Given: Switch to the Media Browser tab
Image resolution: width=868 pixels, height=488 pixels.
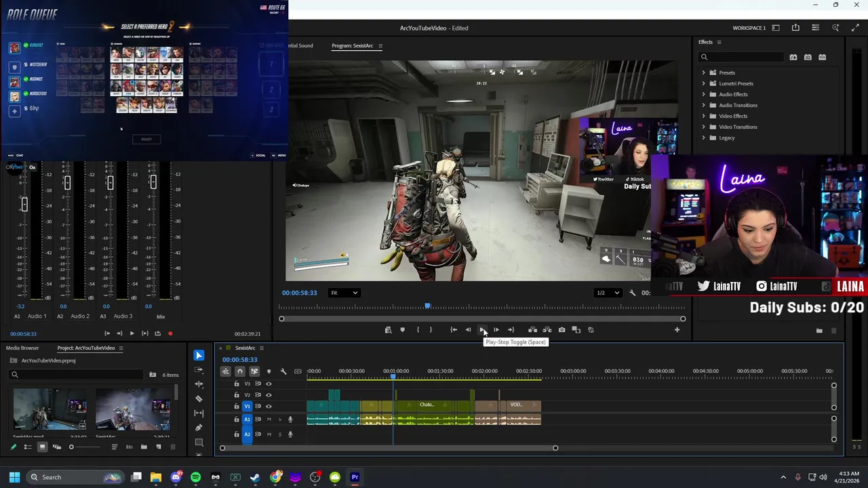Looking at the screenshot, I should (22, 348).
